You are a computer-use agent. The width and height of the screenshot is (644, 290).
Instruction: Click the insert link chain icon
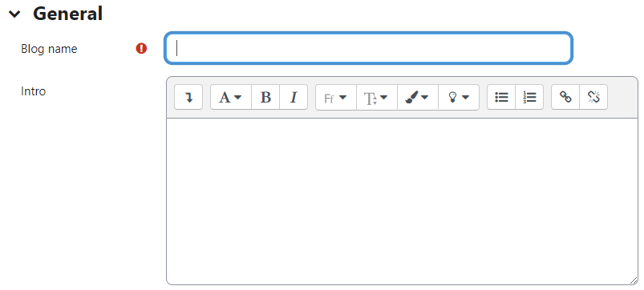click(565, 97)
